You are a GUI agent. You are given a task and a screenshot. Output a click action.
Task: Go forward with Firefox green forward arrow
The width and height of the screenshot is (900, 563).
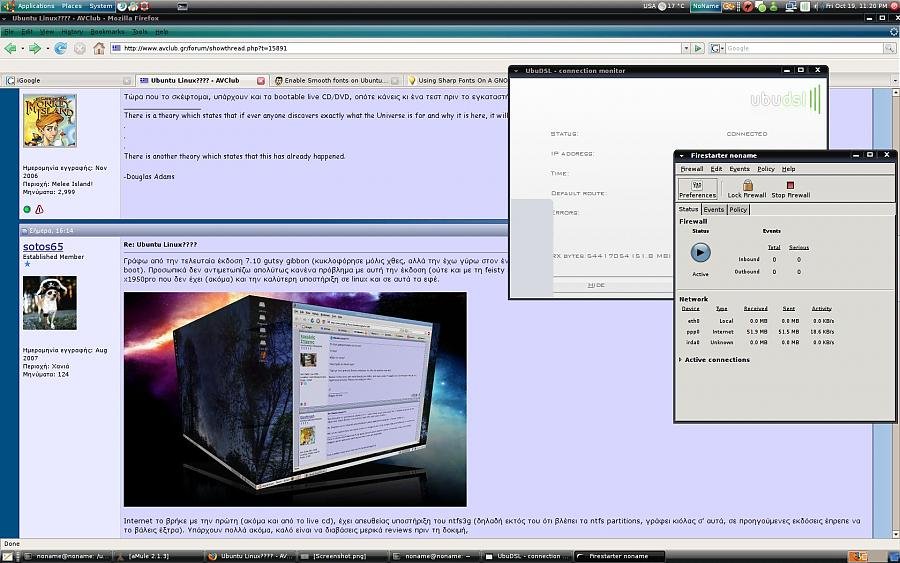coord(35,48)
